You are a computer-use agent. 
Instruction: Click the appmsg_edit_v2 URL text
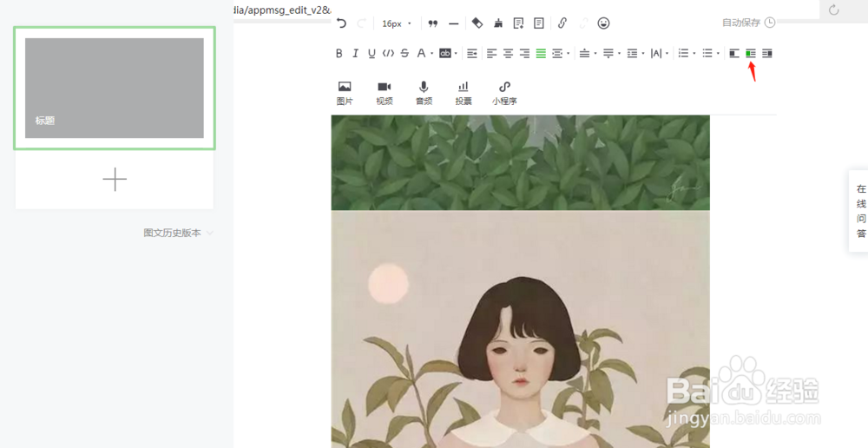pyautogui.click(x=282, y=10)
